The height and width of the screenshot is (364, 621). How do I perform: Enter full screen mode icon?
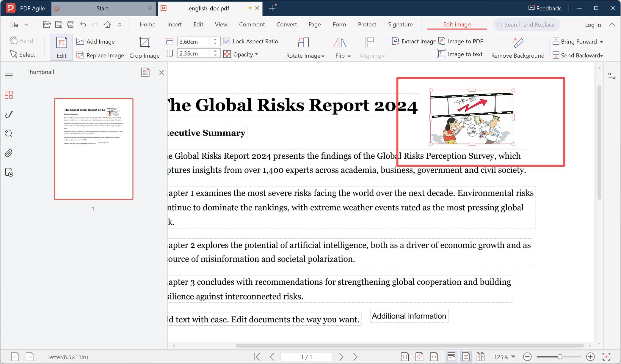click(x=606, y=357)
